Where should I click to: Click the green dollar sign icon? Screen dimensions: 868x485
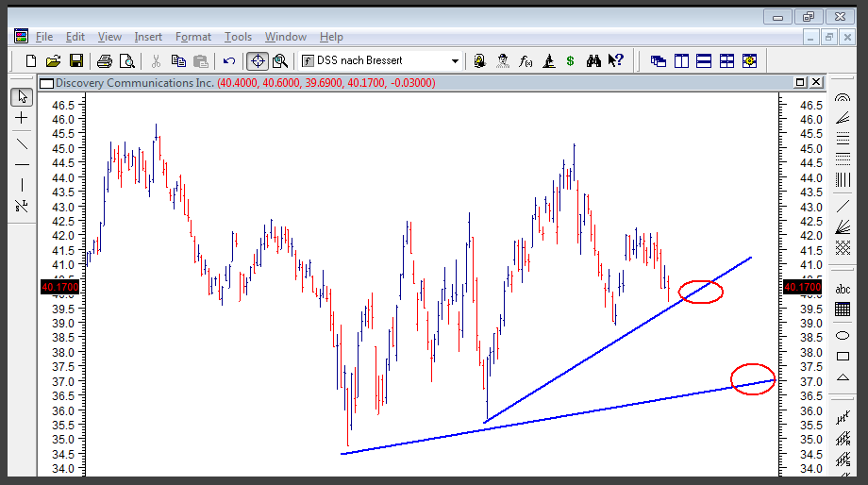tap(570, 61)
